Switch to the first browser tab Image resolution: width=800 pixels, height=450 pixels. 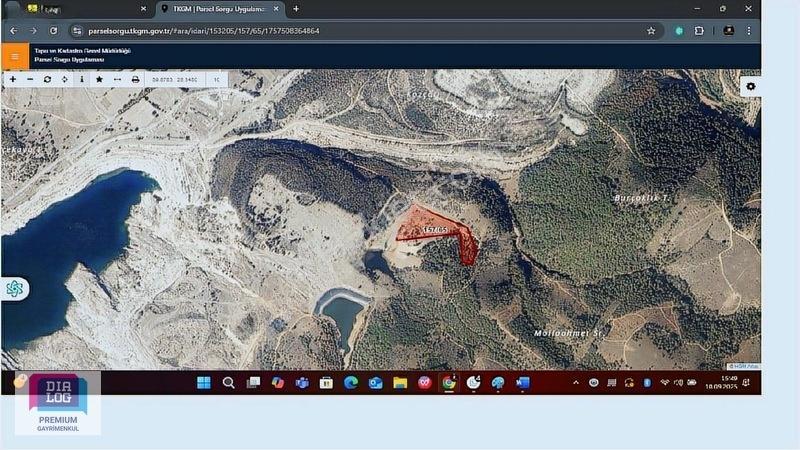(x=84, y=9)
